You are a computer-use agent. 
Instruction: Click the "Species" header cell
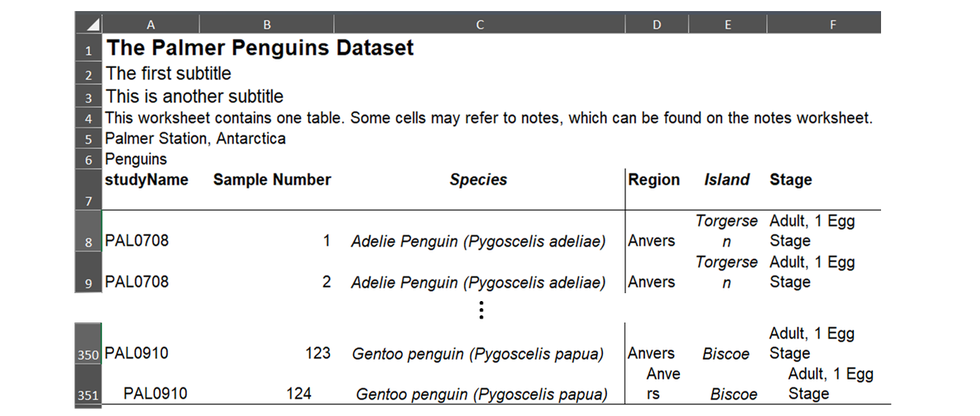pyautogui.click(x=478, y=180)
